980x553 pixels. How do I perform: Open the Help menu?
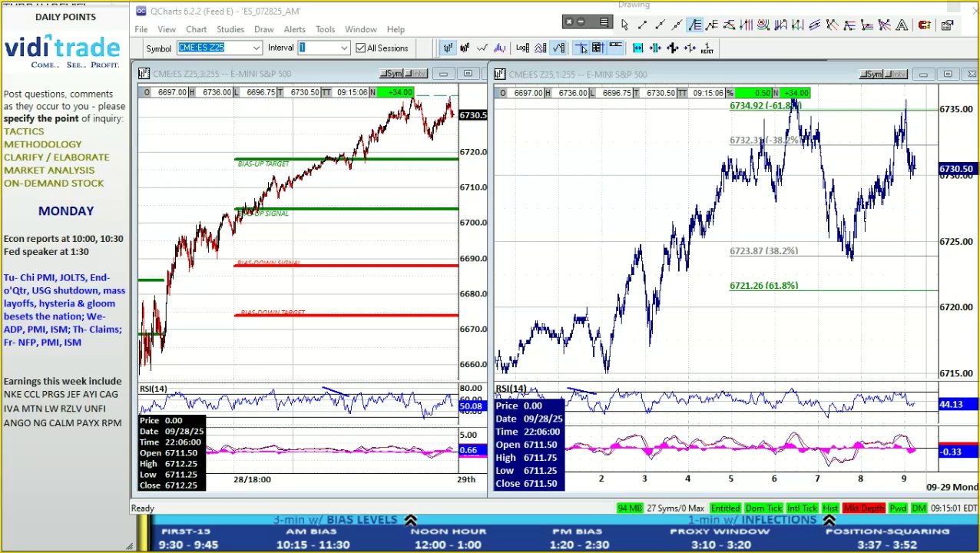[396, 29]
